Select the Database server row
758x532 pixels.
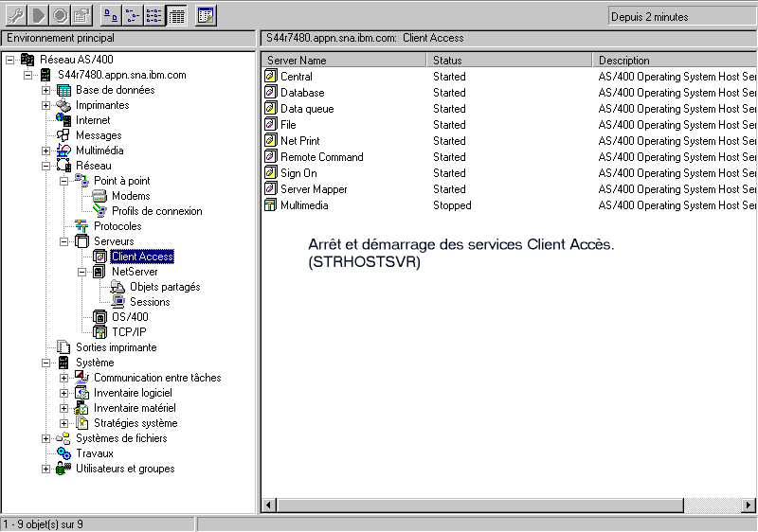(510, 92)
